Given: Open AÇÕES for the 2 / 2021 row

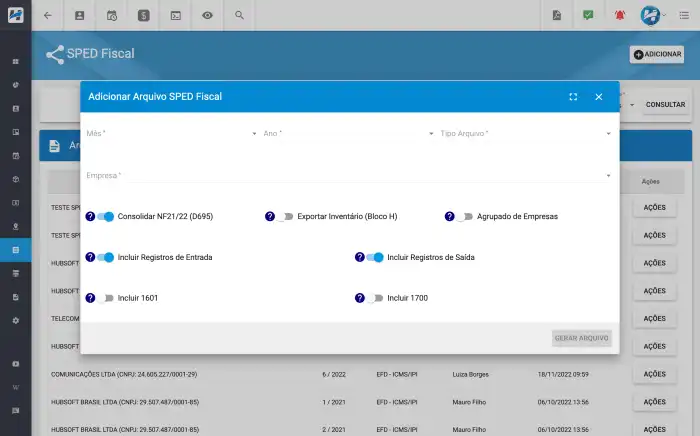Looking at the screenshot, I should (x=654, y=429).
